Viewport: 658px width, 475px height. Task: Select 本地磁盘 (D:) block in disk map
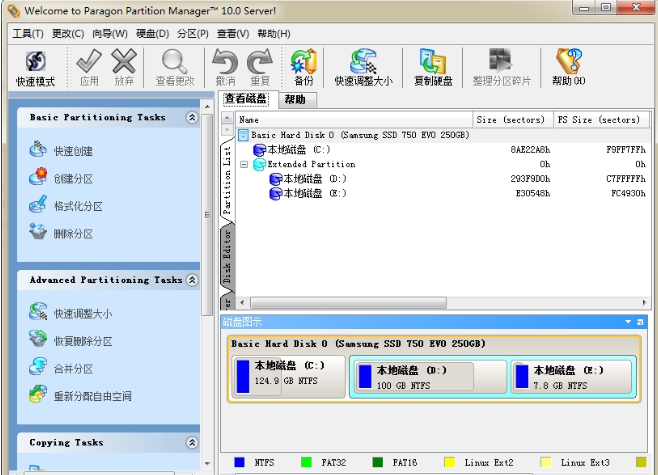[x=428, y=376]
